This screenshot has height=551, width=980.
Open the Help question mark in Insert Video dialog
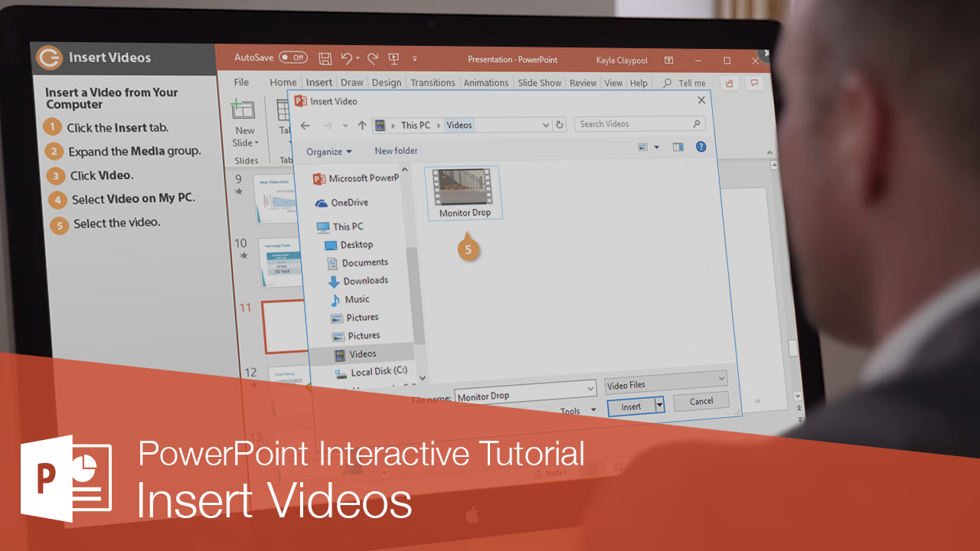[x=701, y=146]
